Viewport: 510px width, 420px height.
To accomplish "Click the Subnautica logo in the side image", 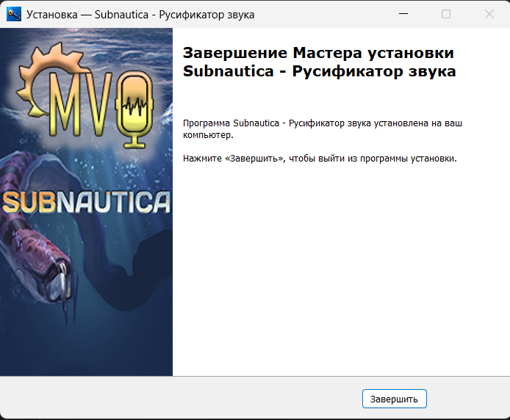I will click(87, 203).
